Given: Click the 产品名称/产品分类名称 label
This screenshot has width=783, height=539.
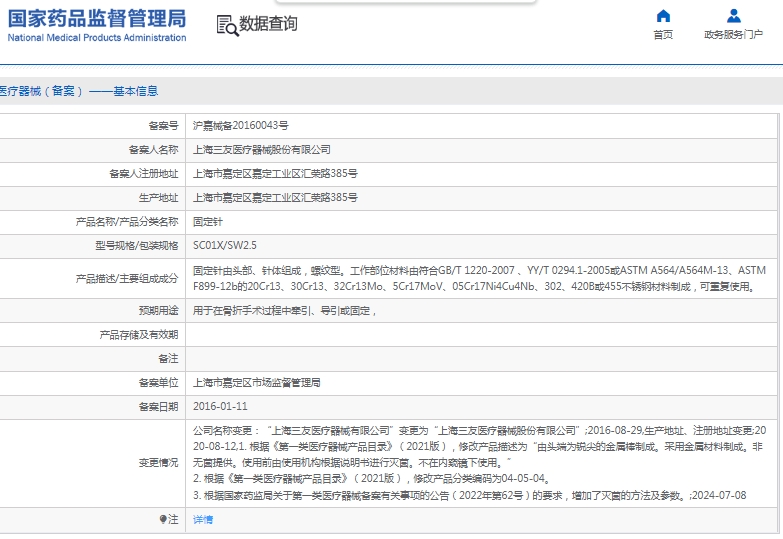Looking at the screenshot, I should coord(127,221).
